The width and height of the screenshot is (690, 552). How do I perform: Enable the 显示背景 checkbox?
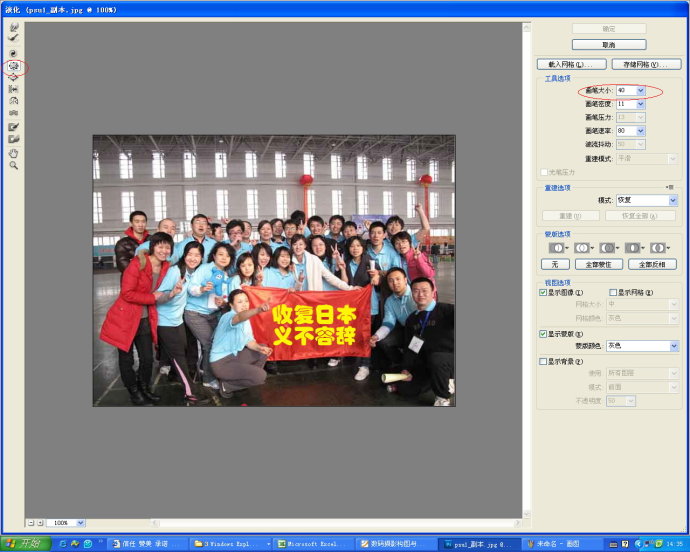(x=543, y=361)
